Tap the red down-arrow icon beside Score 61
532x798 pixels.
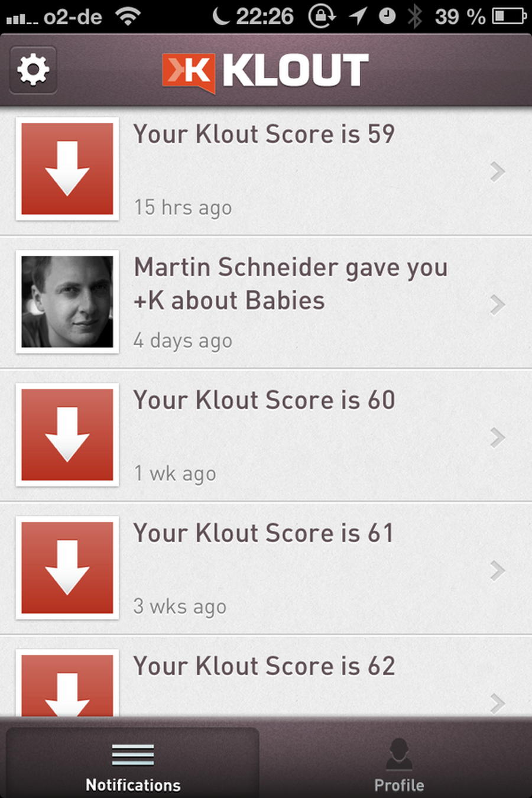[x=67, y=568]
